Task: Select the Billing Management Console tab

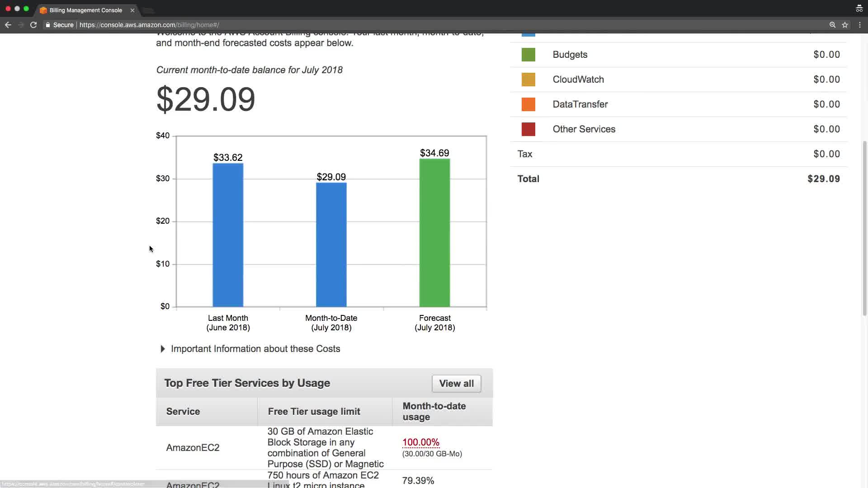Action: [85, 10]
